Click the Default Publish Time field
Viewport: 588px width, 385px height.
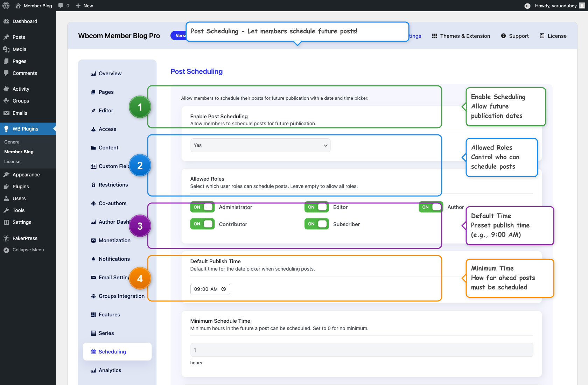tap(210, 289)
